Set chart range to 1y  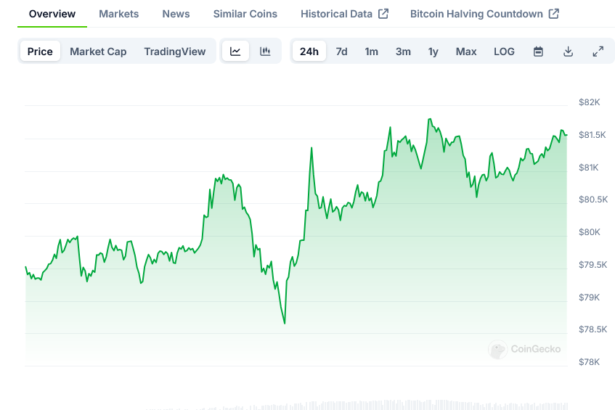(433, 51)
